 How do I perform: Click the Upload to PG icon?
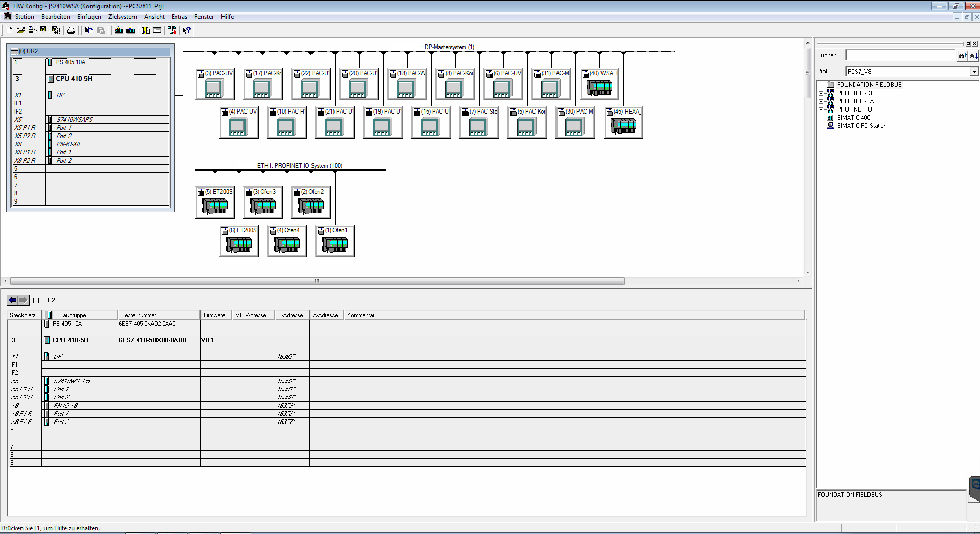[x=130, y=30]
